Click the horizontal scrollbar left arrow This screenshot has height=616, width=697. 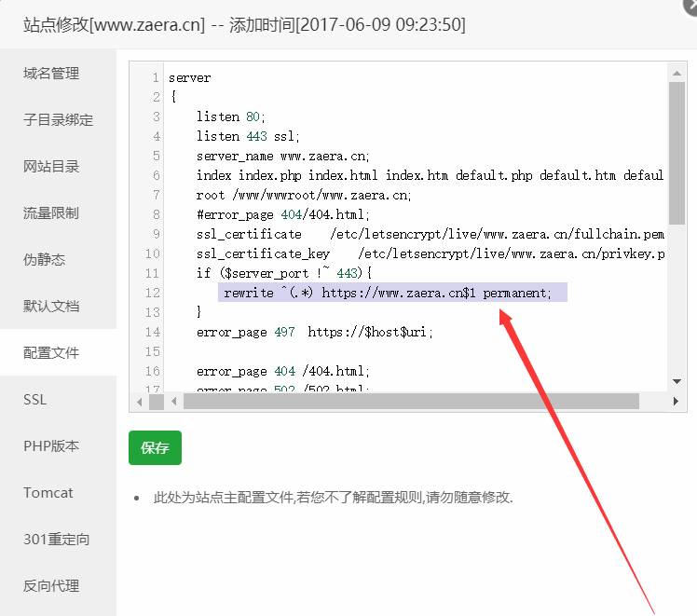tap(174, 402)
